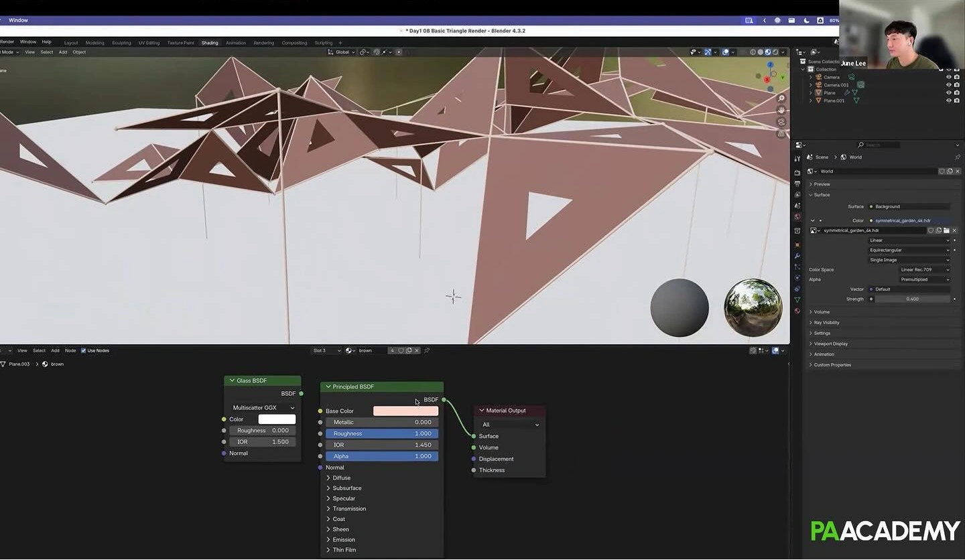965x560 pixels.
Task: Click the Fake User shield icon for brown material
Action: point(402,350)
